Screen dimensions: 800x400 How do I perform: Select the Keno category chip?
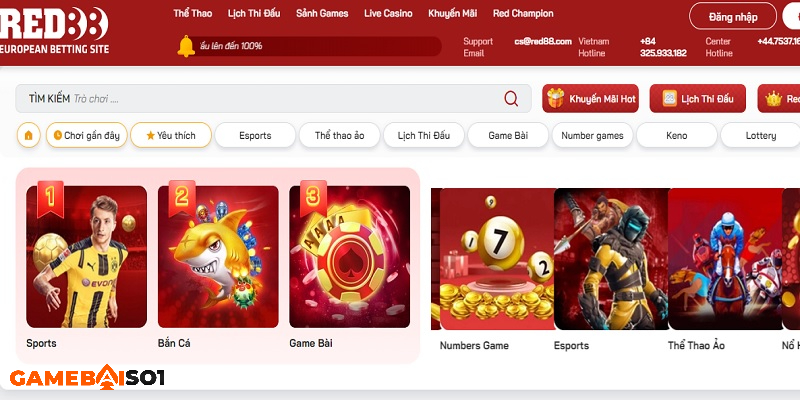[x=677, y=135]
